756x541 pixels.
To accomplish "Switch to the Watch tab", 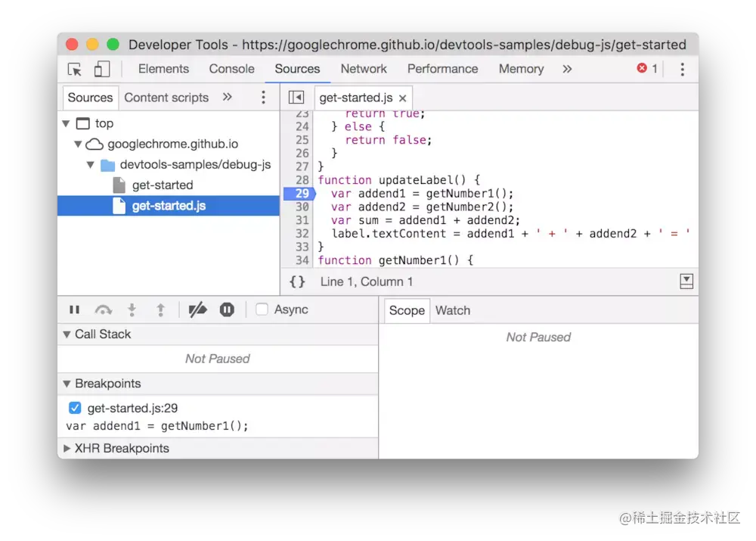I will point(453,311).
